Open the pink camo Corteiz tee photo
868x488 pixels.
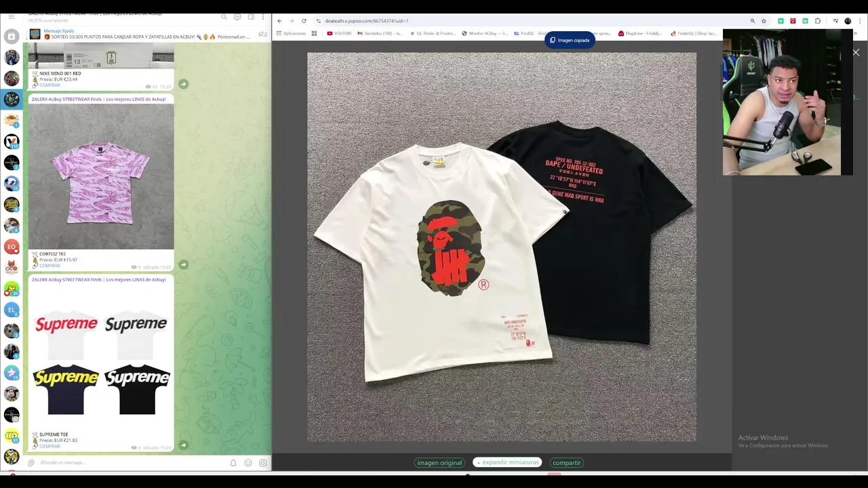101,176
